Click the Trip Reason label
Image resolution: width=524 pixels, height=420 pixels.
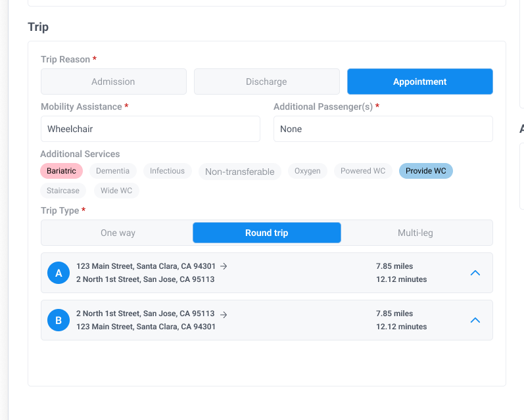tap(66, 59)
